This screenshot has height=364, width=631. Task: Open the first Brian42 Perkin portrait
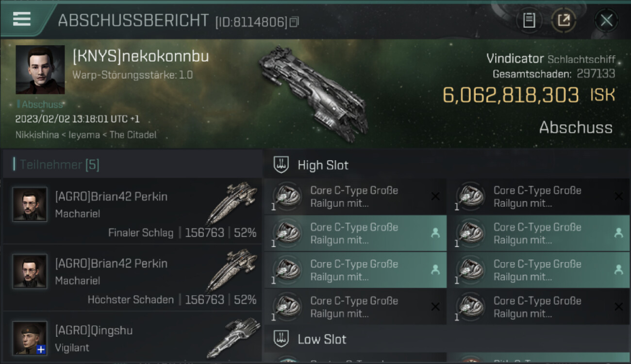(30, 204)
